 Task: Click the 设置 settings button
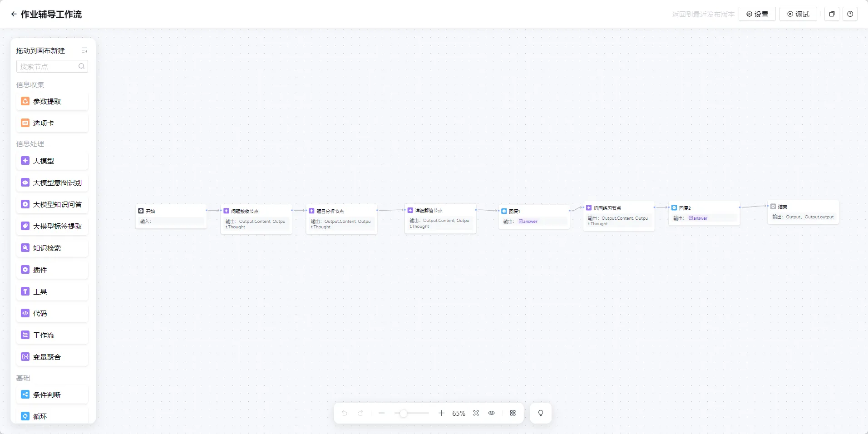(x=757, y=14)
